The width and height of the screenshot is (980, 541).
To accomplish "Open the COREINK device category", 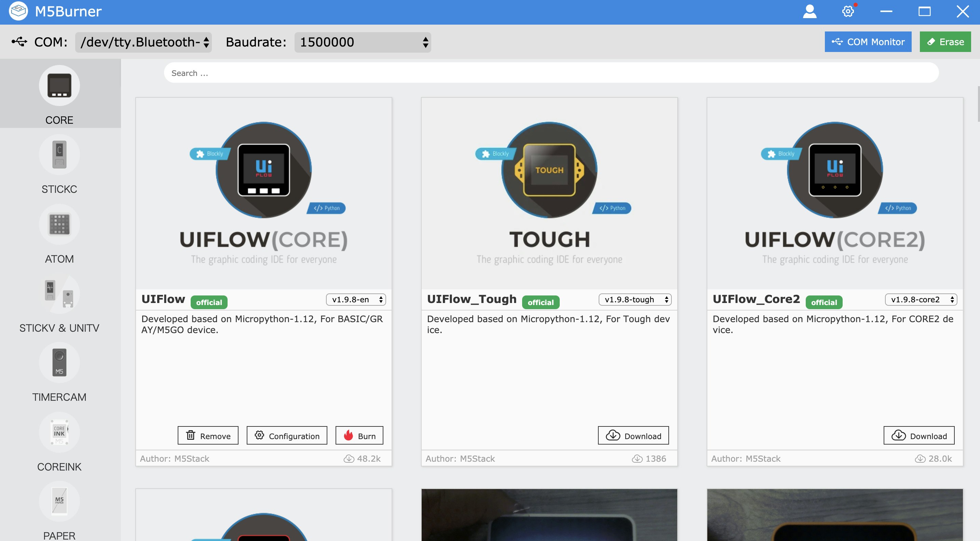I will [59, 433].
